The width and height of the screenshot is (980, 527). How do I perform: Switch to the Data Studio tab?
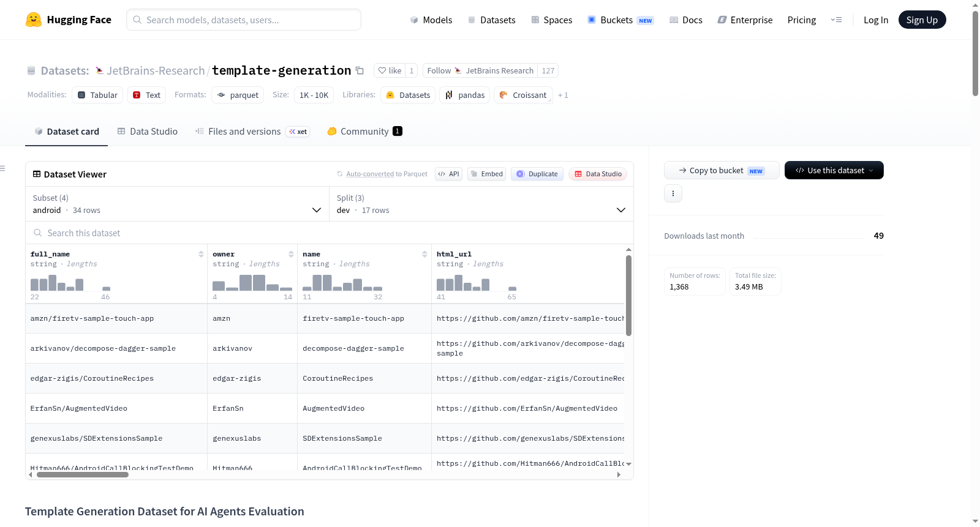148,131
